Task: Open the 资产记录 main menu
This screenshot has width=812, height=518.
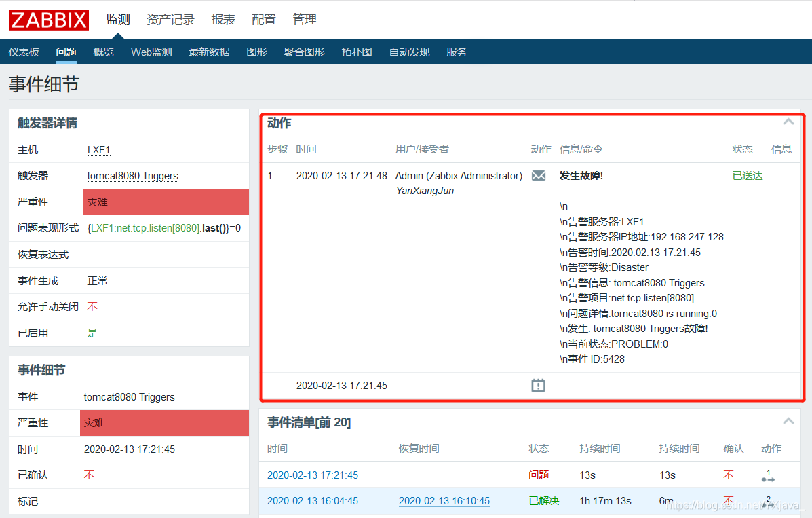Action: click(170, 20)
